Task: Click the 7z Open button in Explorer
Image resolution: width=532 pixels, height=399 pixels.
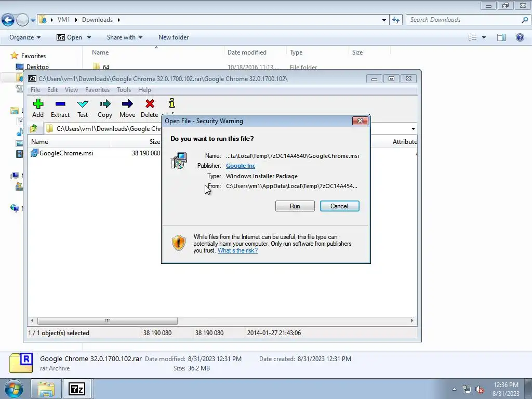Action: [x=70, y=37]
